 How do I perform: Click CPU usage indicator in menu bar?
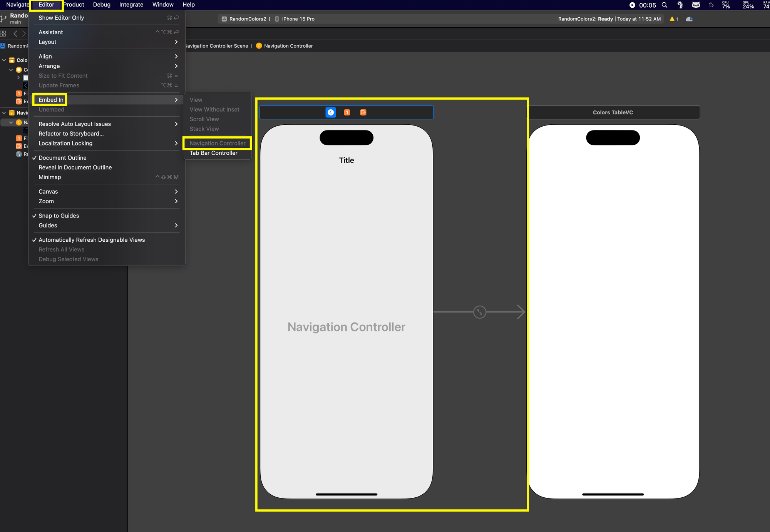725,5
